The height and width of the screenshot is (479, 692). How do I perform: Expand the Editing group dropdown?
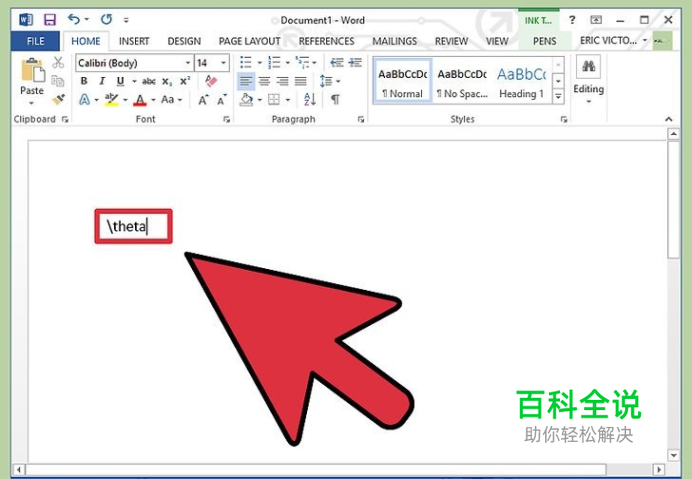coord(588,102)
